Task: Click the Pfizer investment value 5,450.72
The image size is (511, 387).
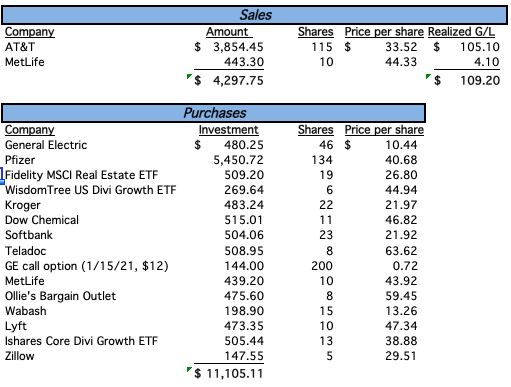Action: tap(239, 160)
